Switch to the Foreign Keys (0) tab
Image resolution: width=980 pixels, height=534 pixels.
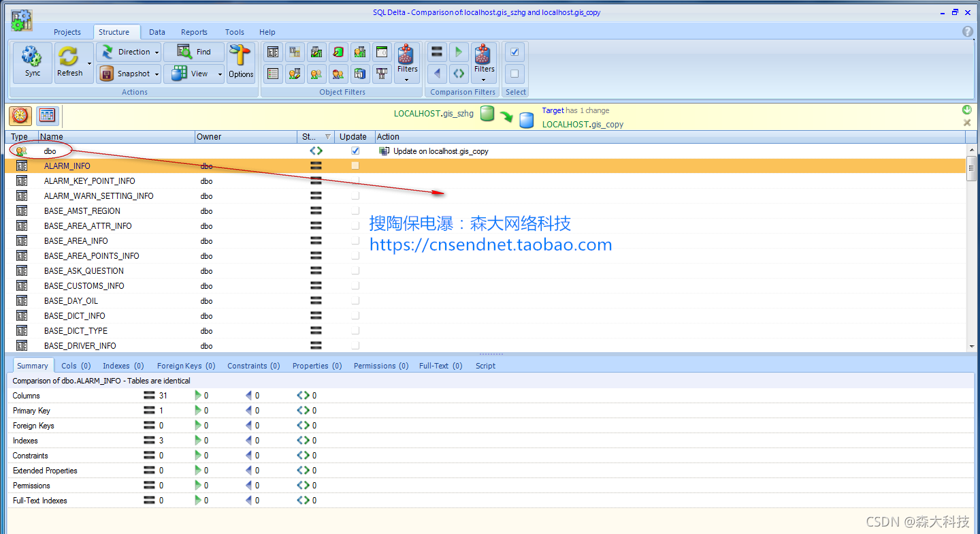[186, 366]
